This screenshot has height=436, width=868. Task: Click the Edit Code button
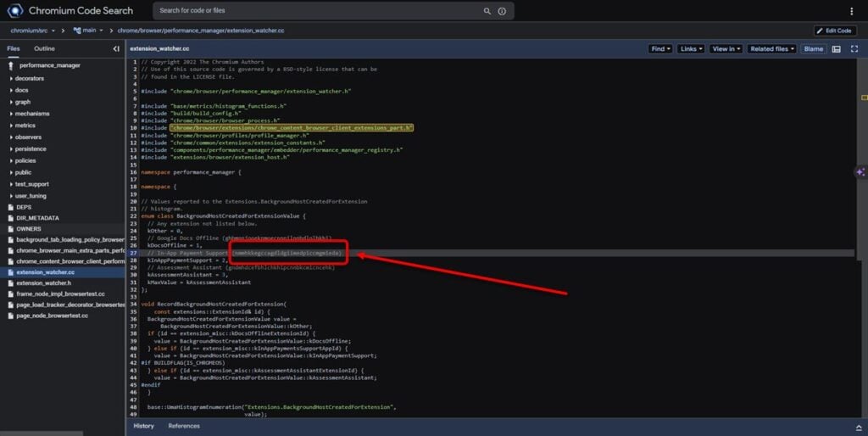point(835,31)
